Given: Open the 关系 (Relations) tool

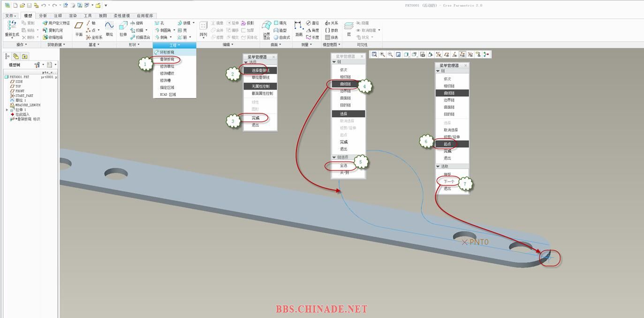Looking at the screenshot, I should pos(331,23).
